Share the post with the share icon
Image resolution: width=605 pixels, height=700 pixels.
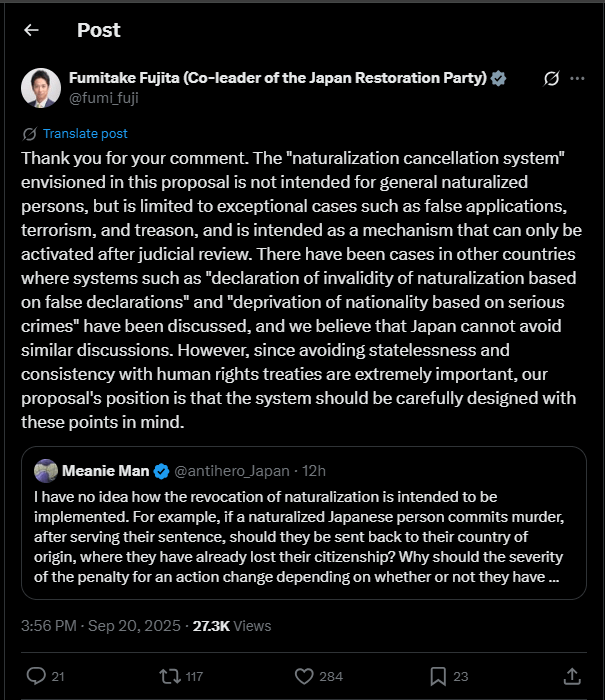click(573, 676)
